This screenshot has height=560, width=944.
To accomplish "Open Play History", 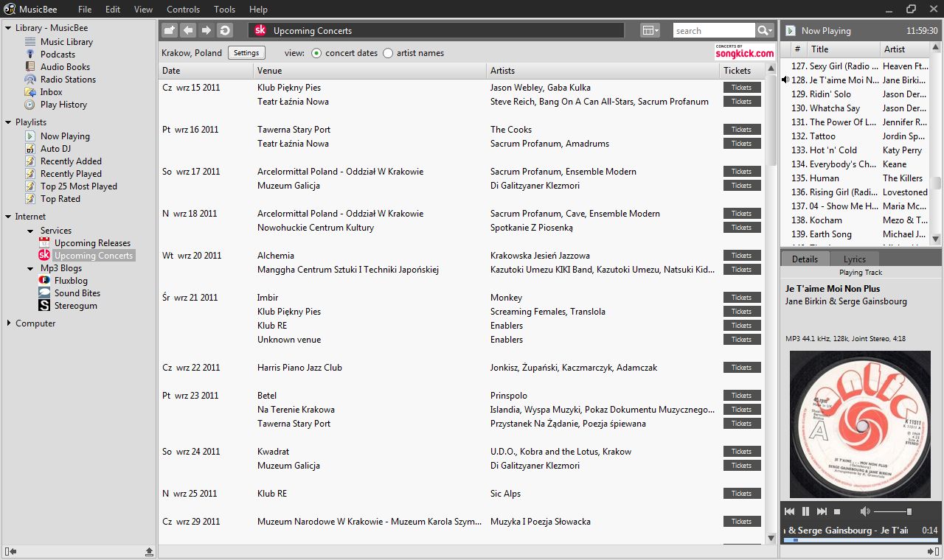I will coord(63,105).
